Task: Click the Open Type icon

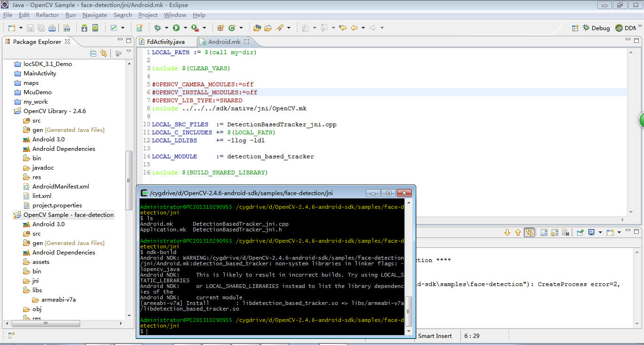Action: coord(257,28)
